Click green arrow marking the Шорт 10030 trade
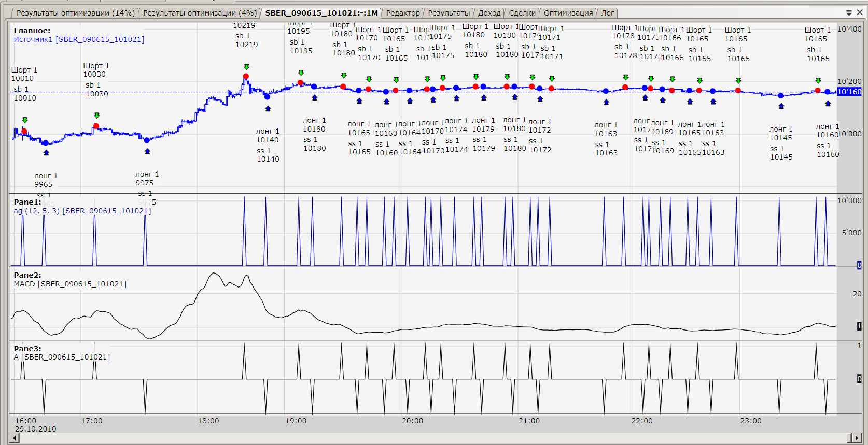This screenshot has width=868, height=445. (x=96, y=116)
